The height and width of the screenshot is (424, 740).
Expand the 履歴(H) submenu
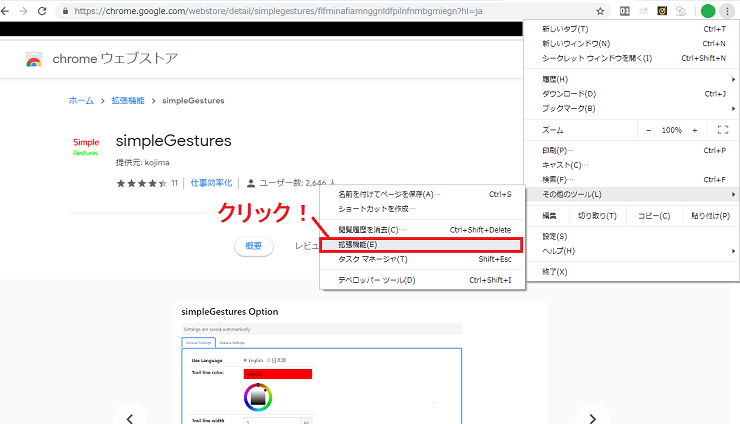(x=631, y=79)
